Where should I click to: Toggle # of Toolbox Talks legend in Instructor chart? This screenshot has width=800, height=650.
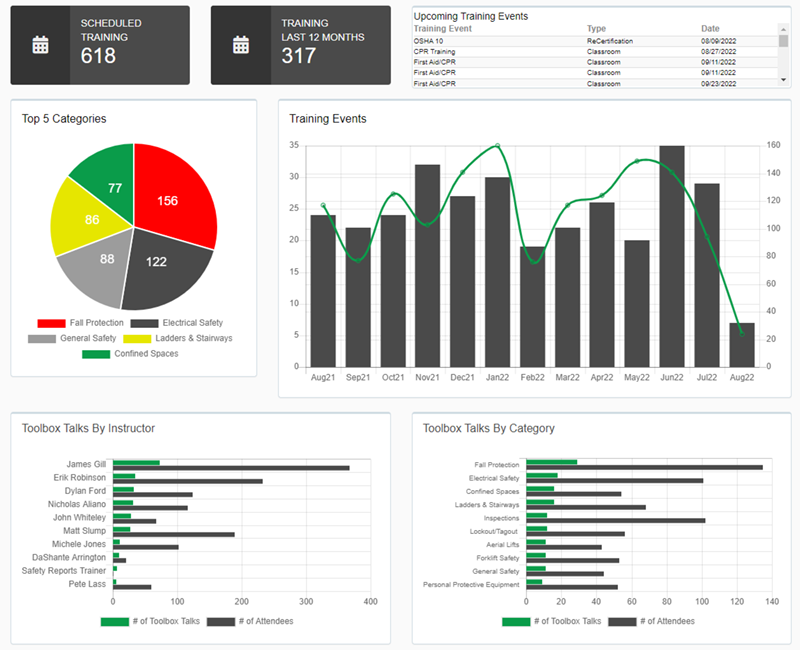click(150, 621)
